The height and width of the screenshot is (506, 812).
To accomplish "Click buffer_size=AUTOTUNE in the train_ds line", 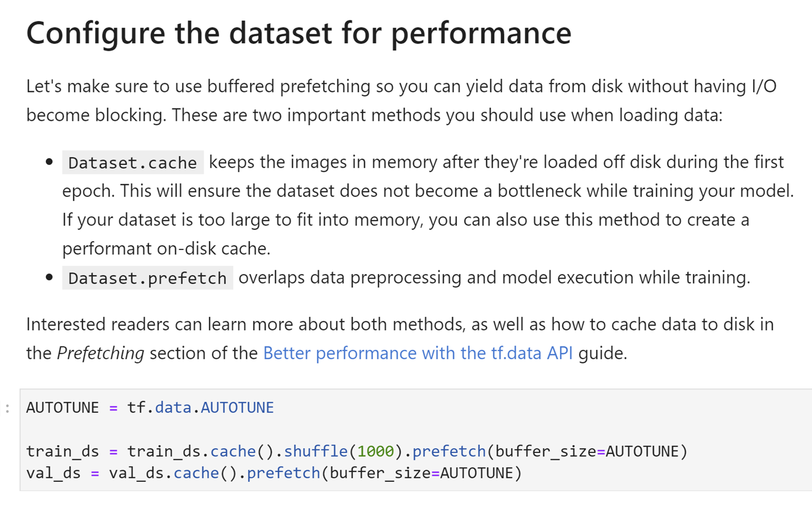I will point(587,451).
